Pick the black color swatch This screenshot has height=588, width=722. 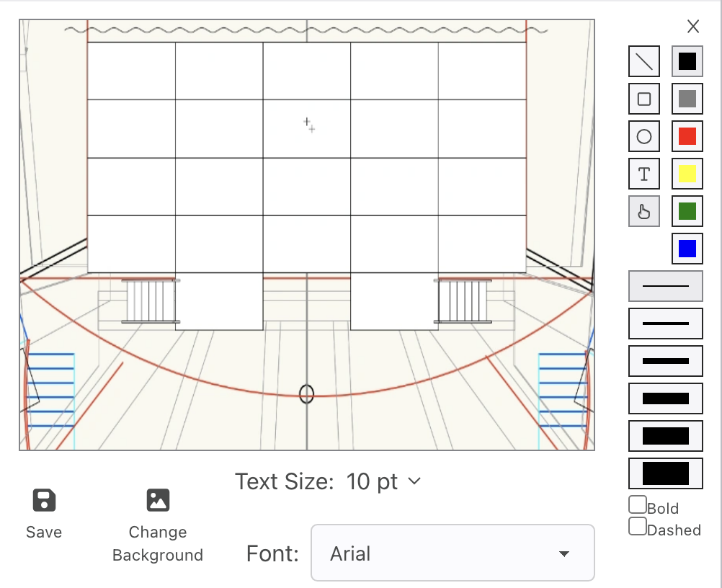687,62
